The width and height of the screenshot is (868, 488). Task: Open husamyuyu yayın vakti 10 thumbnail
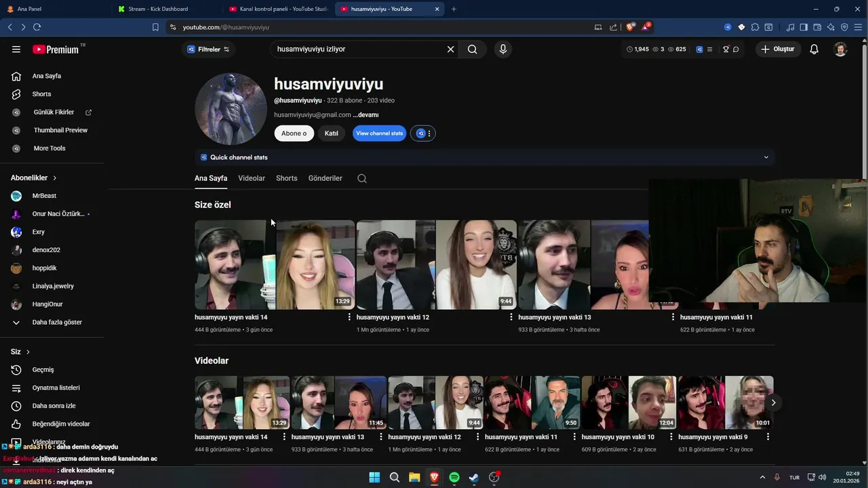coord(629,403)
